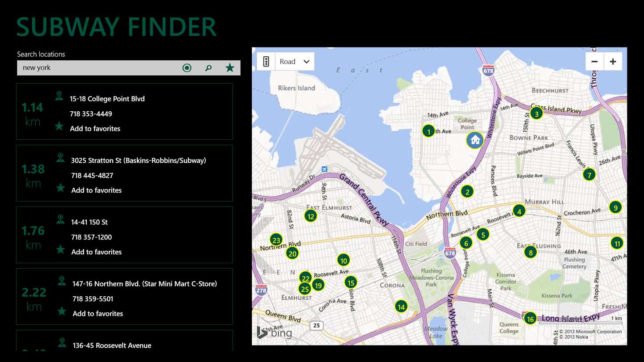Click phone number 718 353-4449
The image size is (644, 362).
pos(91,114)
